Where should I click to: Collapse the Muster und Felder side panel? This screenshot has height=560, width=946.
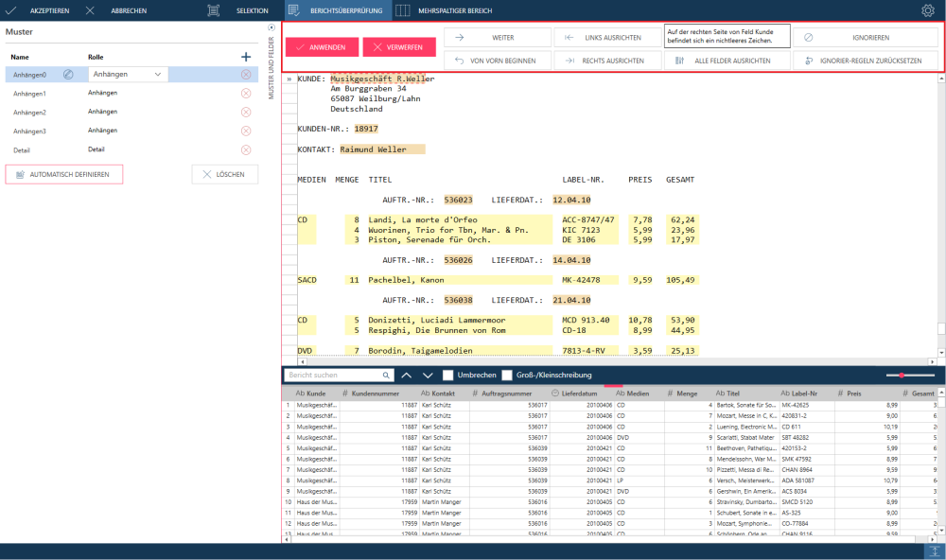pos(272,27)
